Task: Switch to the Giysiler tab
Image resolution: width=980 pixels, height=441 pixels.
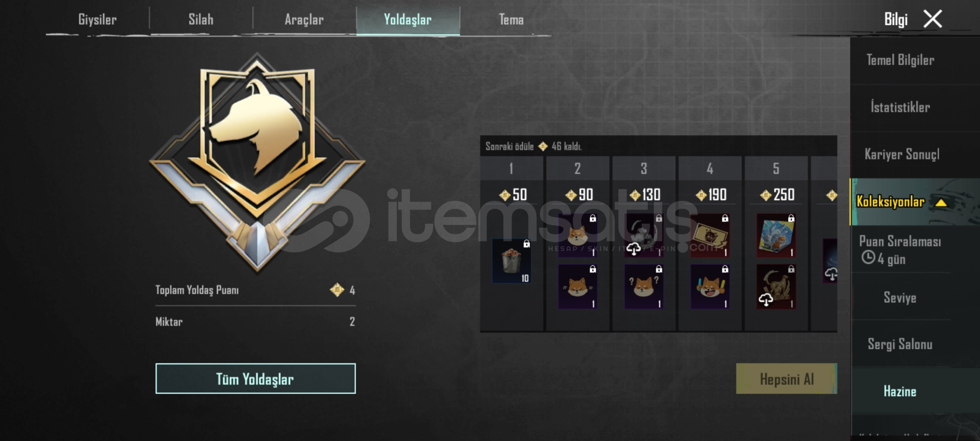Action: point(98,19)
